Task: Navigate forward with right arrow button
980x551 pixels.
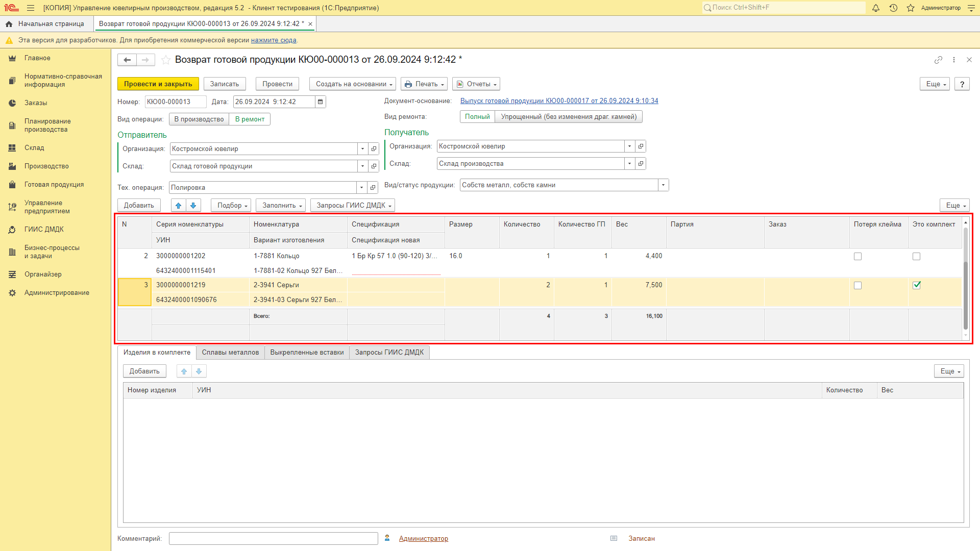Action: [x=145, y=60]
